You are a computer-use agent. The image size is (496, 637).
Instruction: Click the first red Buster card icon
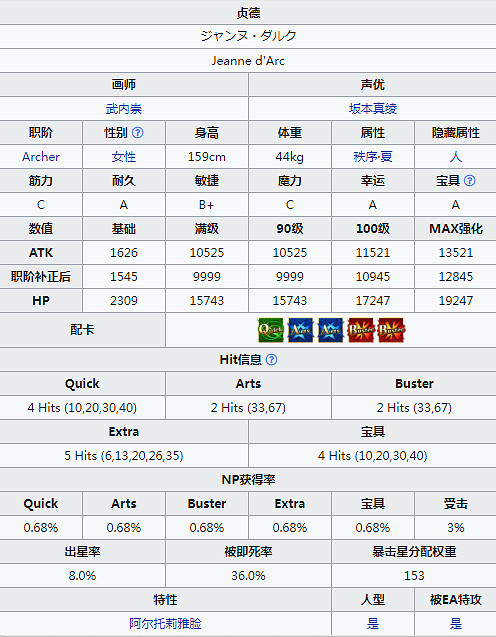[361, 330]
